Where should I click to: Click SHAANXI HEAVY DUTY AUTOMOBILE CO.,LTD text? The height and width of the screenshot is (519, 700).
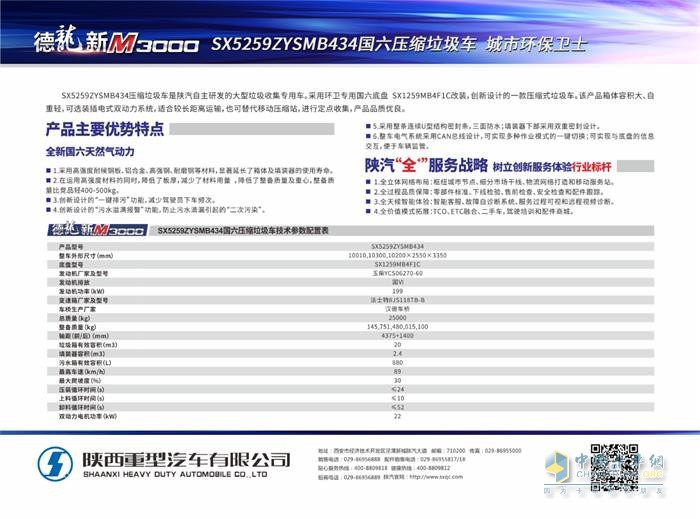coord(175,475)
